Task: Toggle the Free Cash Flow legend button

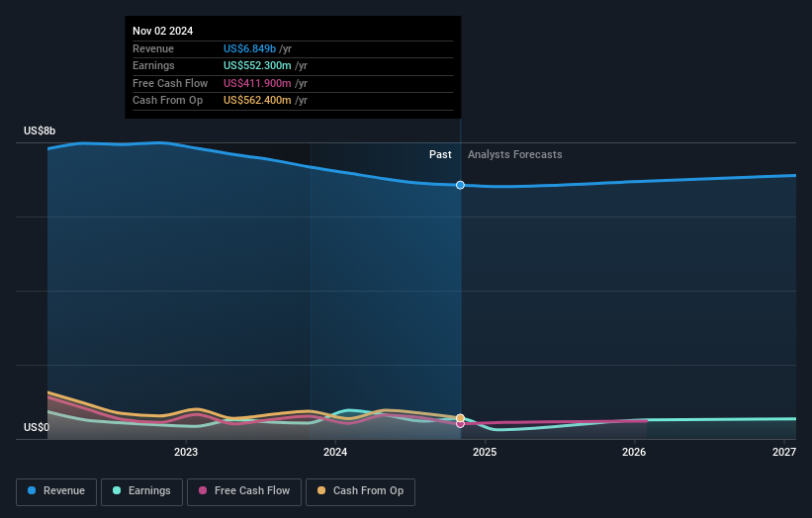Action: click(244, 491)
